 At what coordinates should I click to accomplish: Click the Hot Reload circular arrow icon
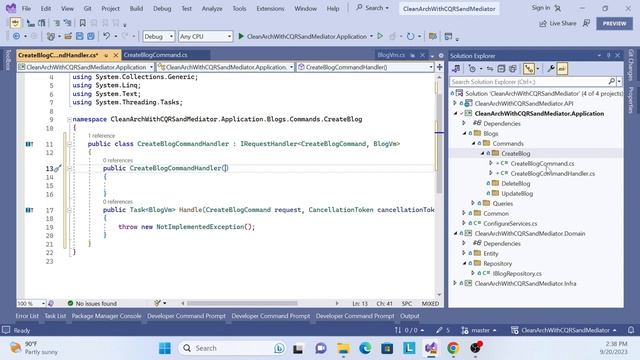pos(411,36)
